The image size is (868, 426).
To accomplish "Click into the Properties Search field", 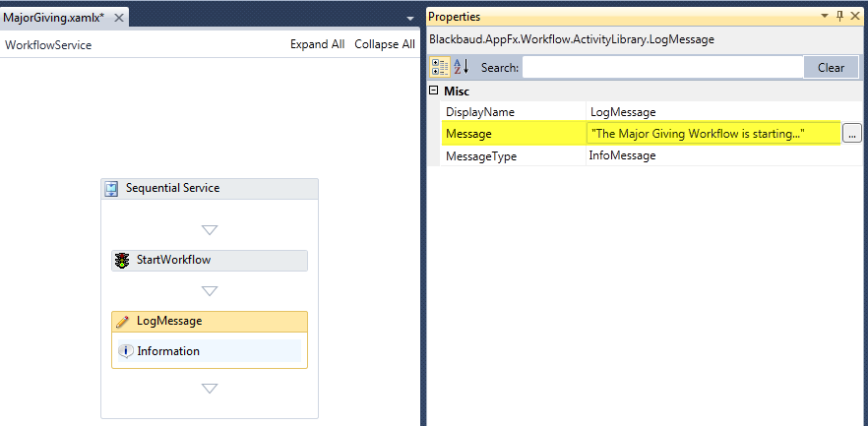I will click(662, 68).
